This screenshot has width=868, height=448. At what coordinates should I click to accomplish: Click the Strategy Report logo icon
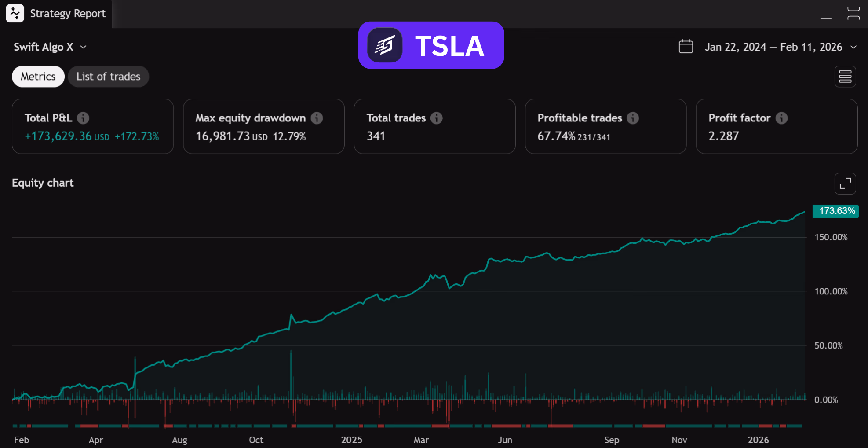(x=15, y=13)
